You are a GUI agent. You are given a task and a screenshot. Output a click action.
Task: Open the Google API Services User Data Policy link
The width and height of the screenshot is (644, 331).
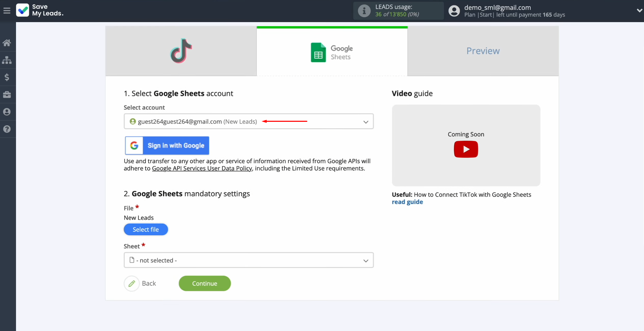click(202, 168)
